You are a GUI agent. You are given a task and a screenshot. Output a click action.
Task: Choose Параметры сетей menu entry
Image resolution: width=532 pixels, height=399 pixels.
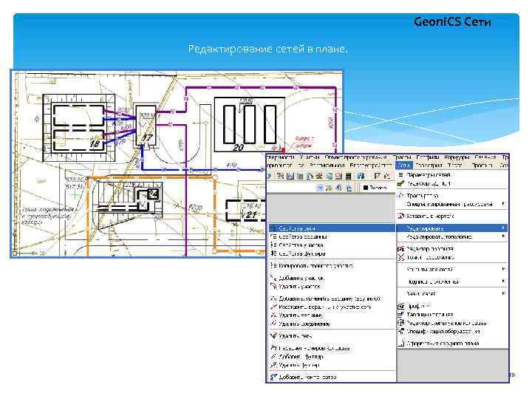[428, 174]
